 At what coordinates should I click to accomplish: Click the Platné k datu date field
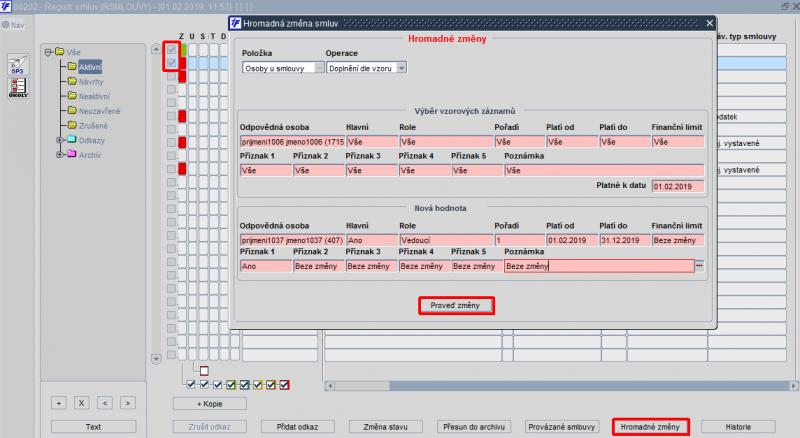(x=678, y=186)
